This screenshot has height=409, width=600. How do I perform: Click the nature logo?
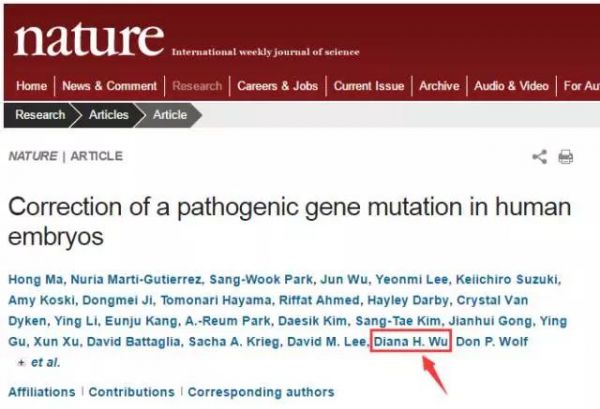[89, 39]
